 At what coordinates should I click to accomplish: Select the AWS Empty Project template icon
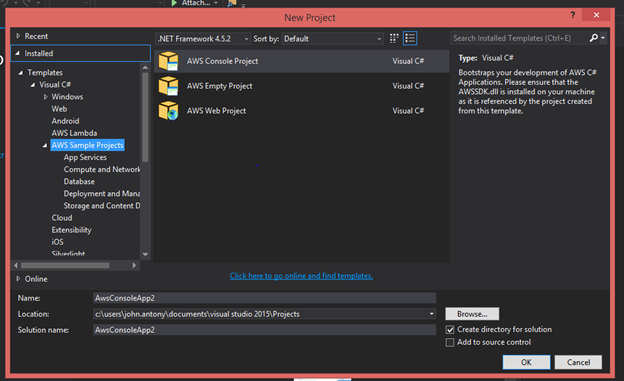tap(168, 86)
